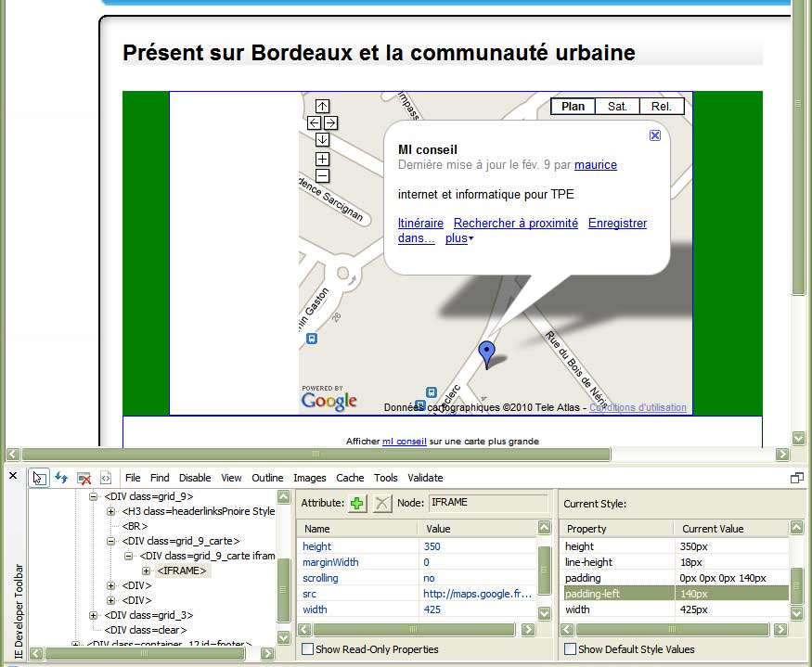Image resolution: width=812 pixels, height=667 pixels.
Task: Pan the map up with the arrow button
Action: click(322, 106)
